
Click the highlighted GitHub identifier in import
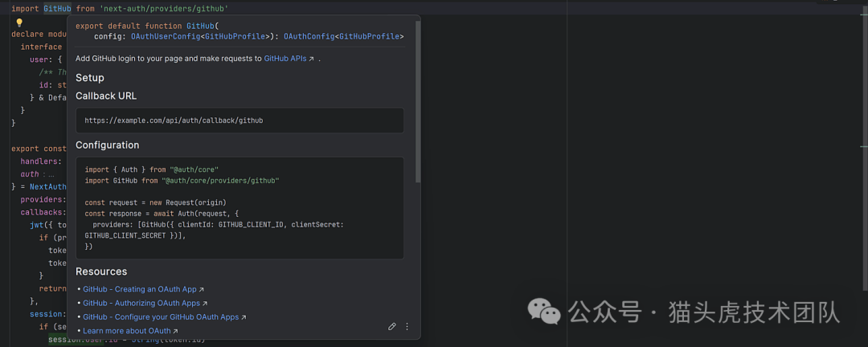[x=58, y=8]
